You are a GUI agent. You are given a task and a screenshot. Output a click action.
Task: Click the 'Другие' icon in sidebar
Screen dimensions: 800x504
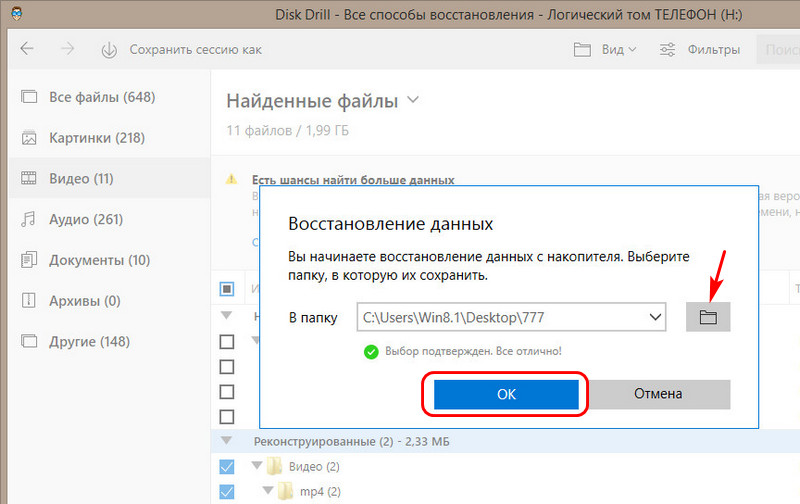[29, 341]
